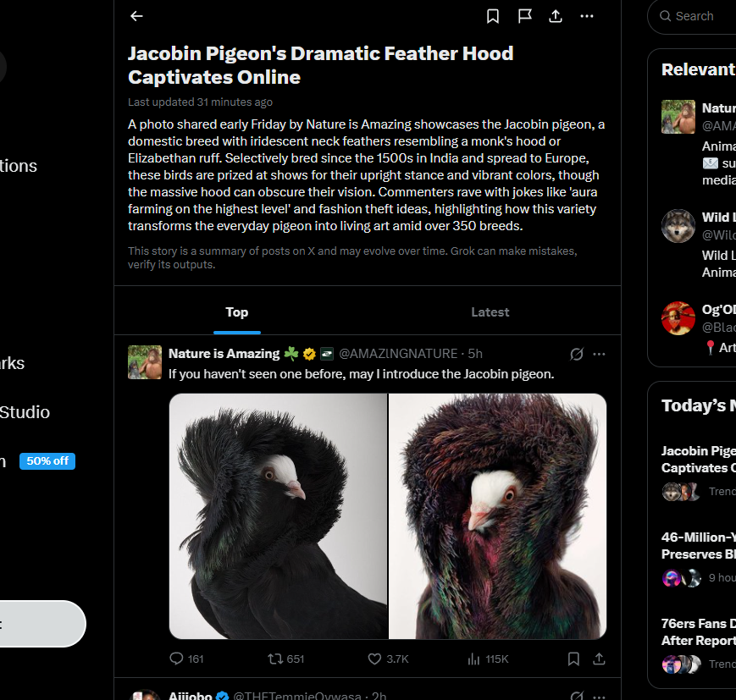Click the Aijiobo author name on second post
736x700 pixels.
[190, 695]
